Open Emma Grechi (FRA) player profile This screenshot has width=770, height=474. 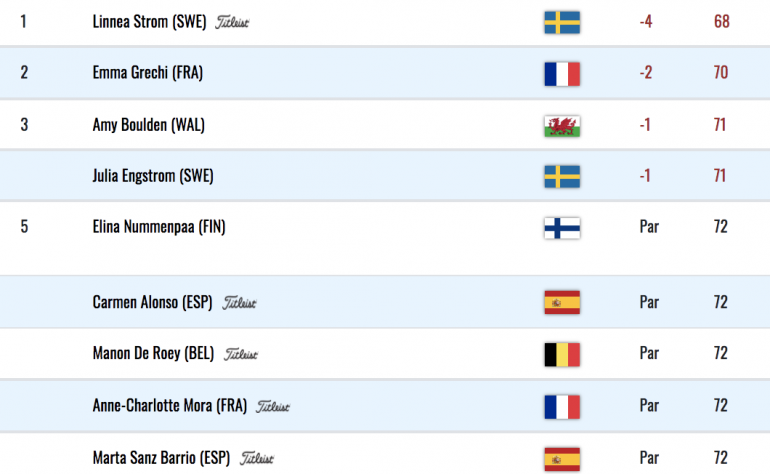tap(147, 73)
